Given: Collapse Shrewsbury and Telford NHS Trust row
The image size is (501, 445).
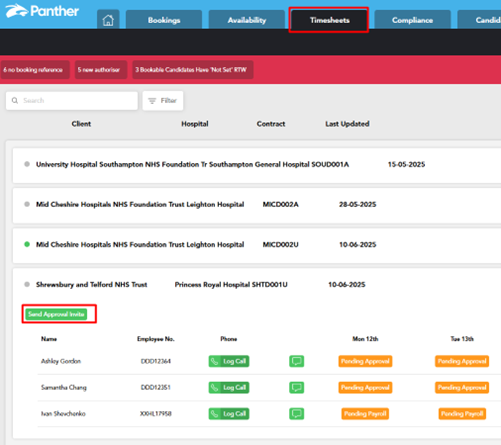Looking at the screenshot, I should (x=257, y=284).
